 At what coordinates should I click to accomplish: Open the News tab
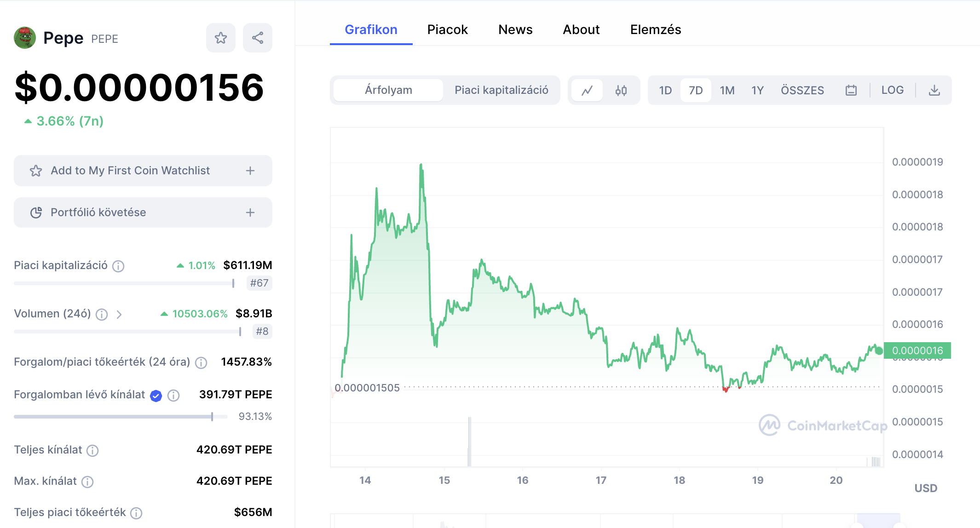click(515, 29)
